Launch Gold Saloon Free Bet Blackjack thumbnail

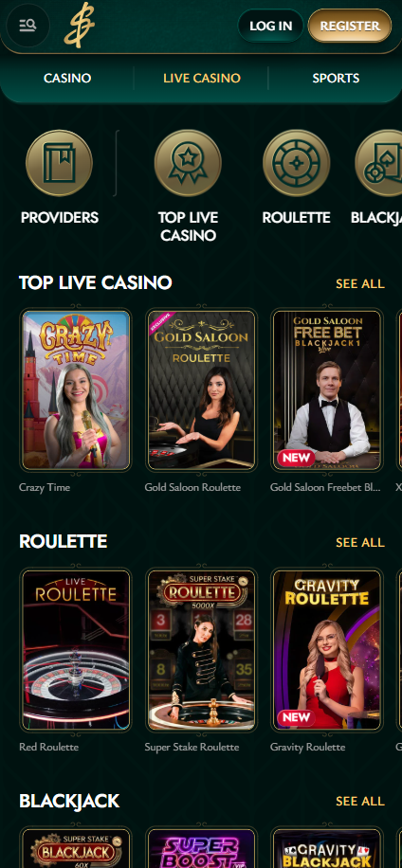(327, 389)
